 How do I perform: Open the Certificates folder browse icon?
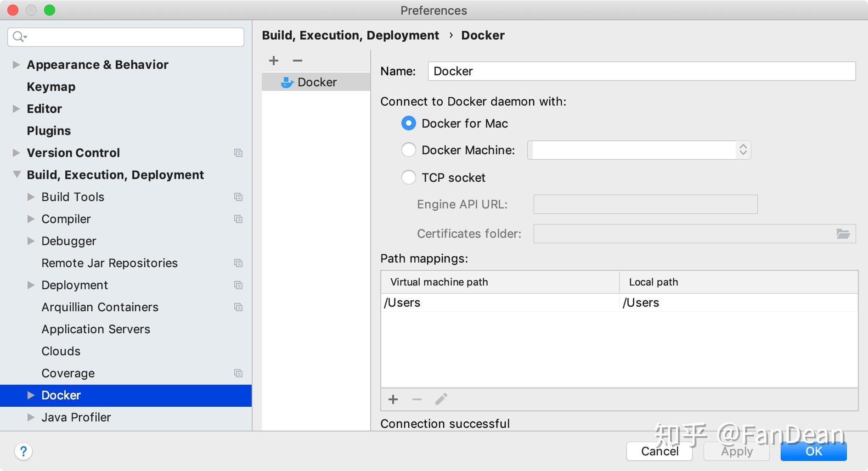click(x=843, y=234)
